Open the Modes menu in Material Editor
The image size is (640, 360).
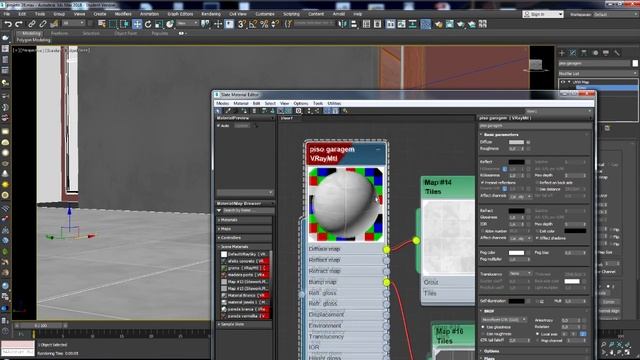point(222,104)
